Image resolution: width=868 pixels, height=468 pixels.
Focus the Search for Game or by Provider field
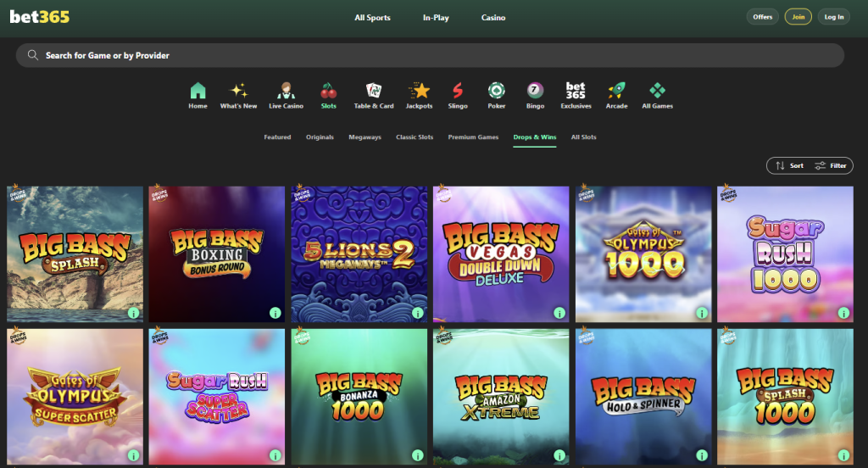click(430, 55)
